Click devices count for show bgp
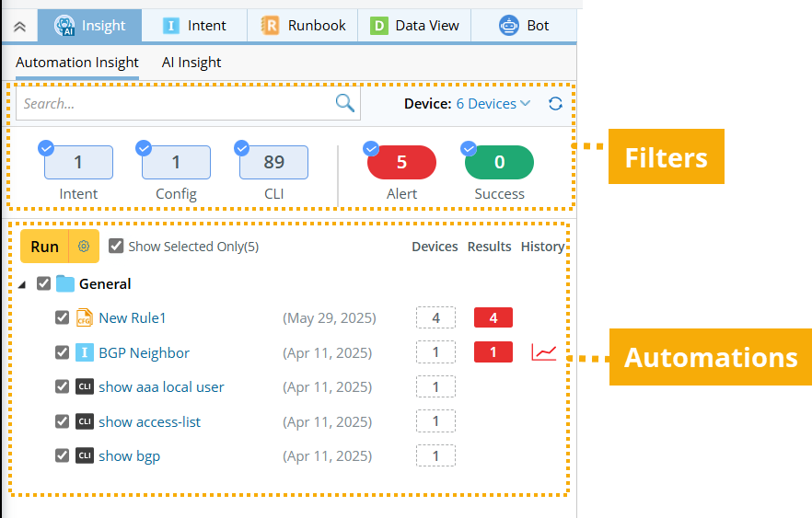Image resolution: width=812 pixels, height=518 pixels. 435,455
